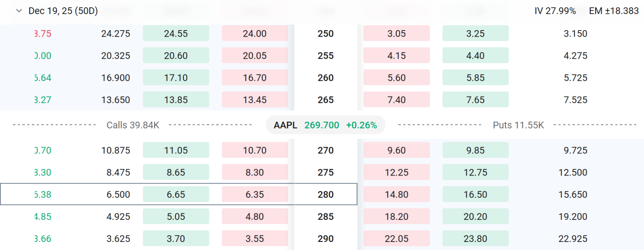The width and height of the screenshot is (644, 250).
Task: Click the 250 strike call ask 24.00
Action: pos(255,33)
